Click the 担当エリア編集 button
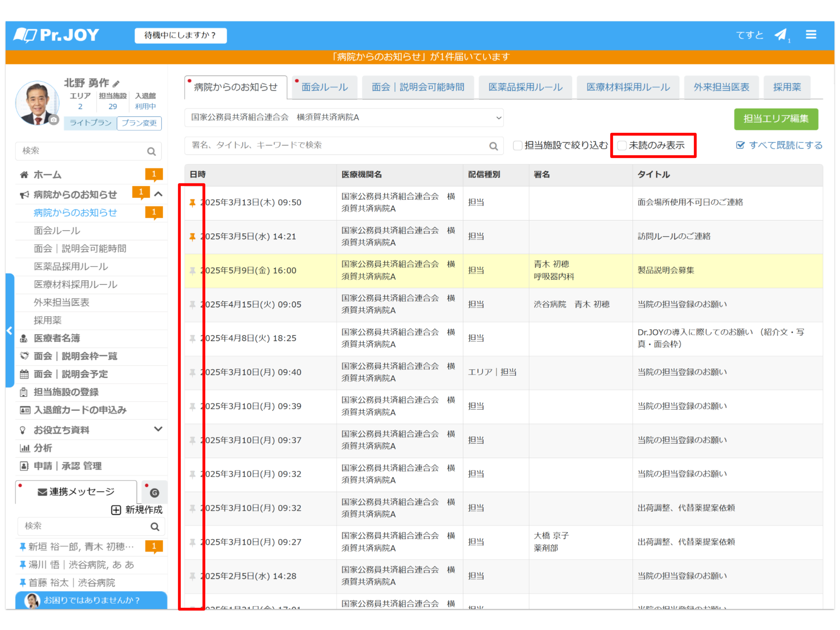The image size is (840, 630). tap(776, 119)
